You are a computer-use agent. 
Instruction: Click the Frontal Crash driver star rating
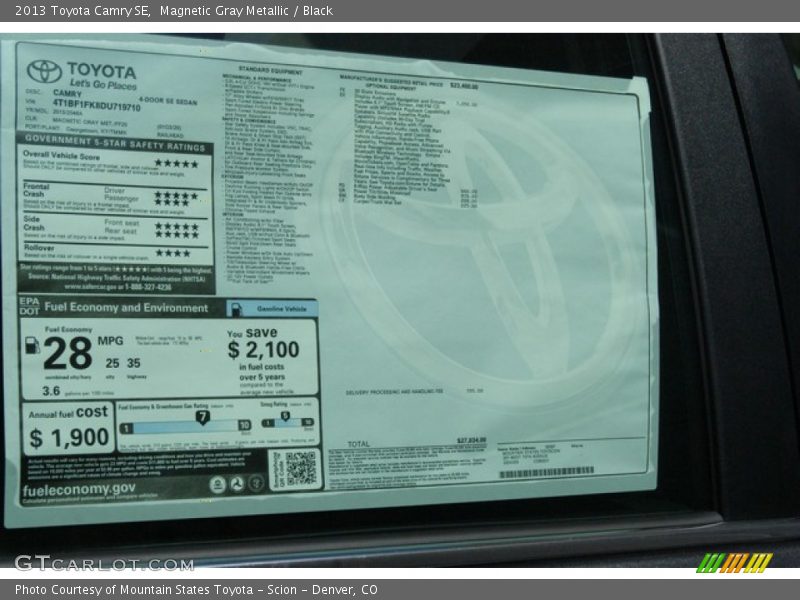(176, 195)
